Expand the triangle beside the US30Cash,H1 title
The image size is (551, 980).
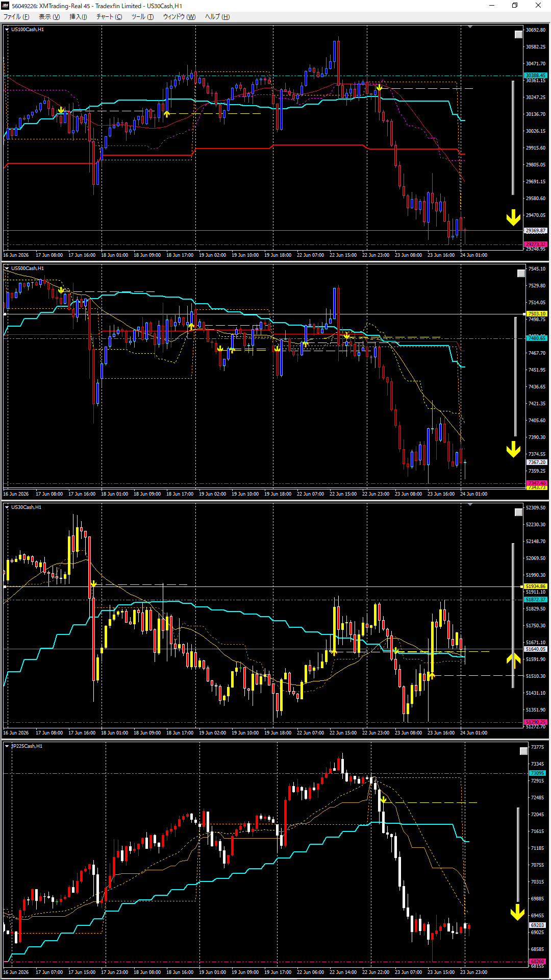7,507
